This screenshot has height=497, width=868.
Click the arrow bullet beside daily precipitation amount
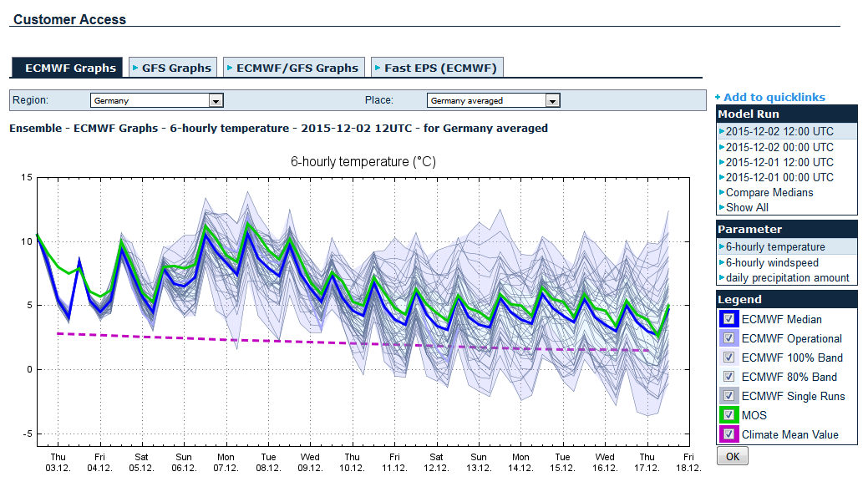[x=722, y=277]
